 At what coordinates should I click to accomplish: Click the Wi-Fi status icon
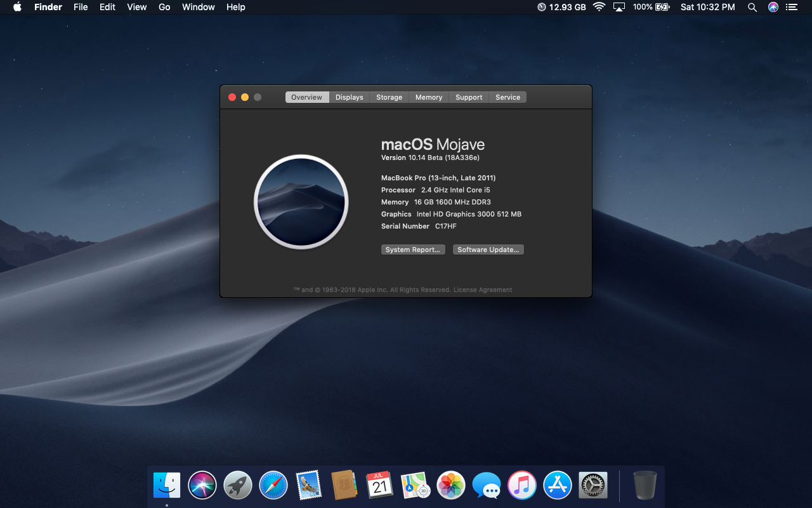click(x=599, y=7)
